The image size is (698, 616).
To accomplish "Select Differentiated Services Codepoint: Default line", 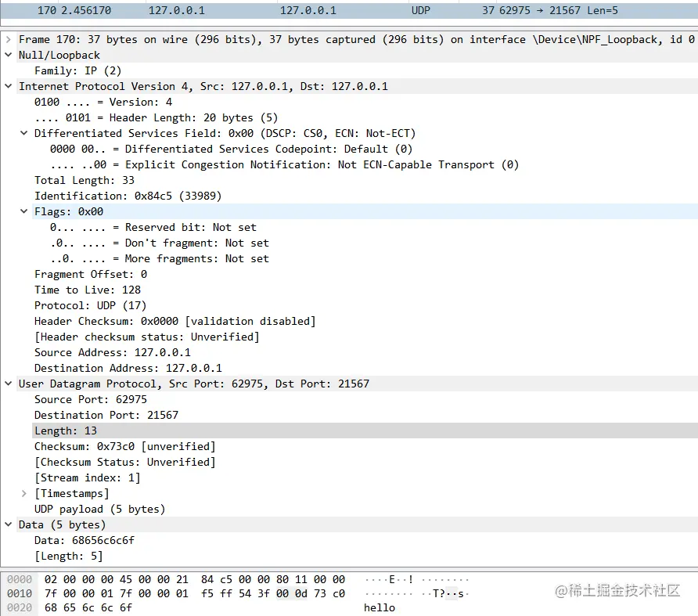I will tap(232, 149).
